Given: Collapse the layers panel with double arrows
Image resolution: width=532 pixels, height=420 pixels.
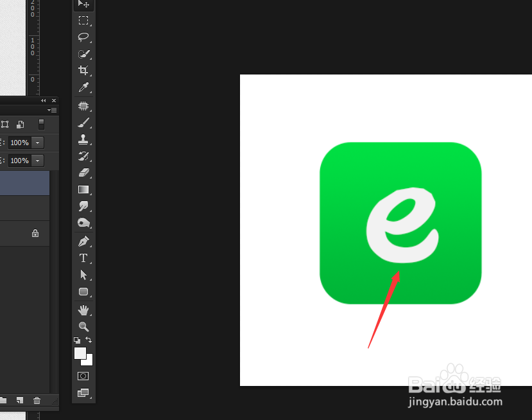Looking at the screenshot, I should point(44,100).
